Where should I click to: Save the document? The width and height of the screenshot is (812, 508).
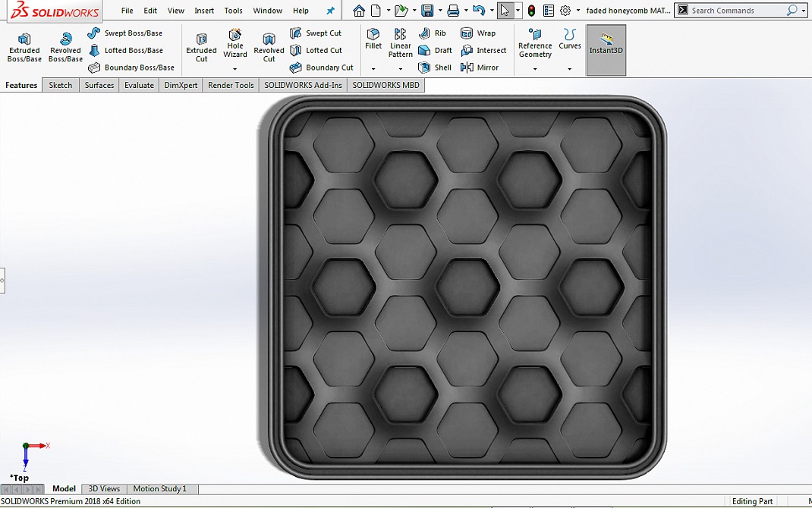click(x=427, y=11)
